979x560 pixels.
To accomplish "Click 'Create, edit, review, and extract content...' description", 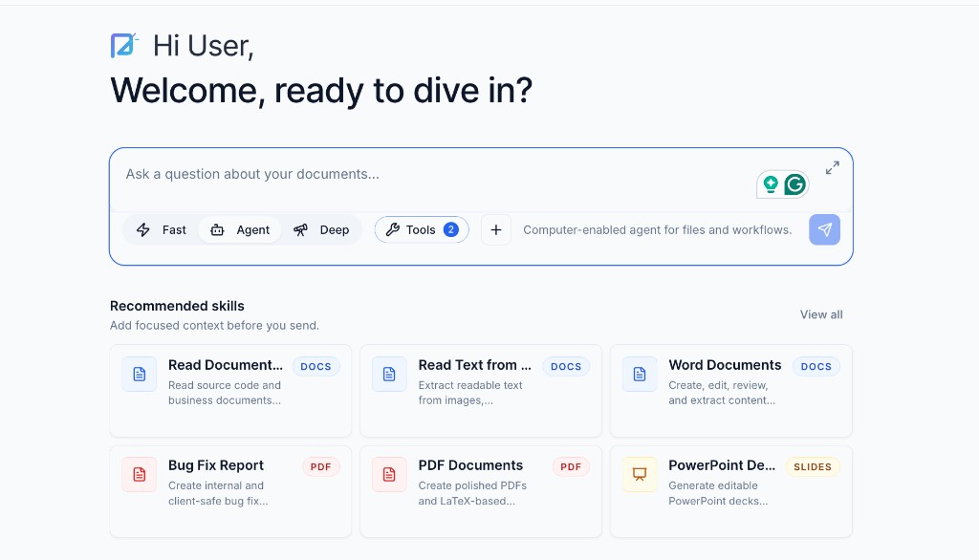I will click(722, 393).
